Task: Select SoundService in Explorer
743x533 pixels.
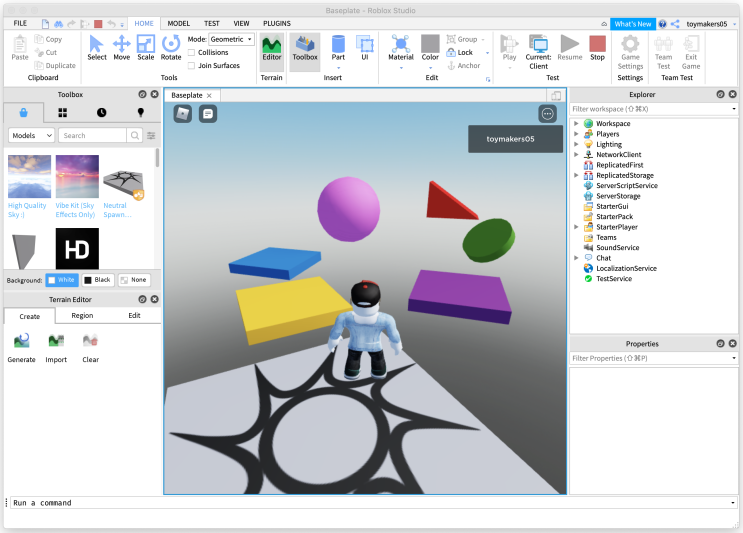Action: pyautogui.click(x=617, y=248)
